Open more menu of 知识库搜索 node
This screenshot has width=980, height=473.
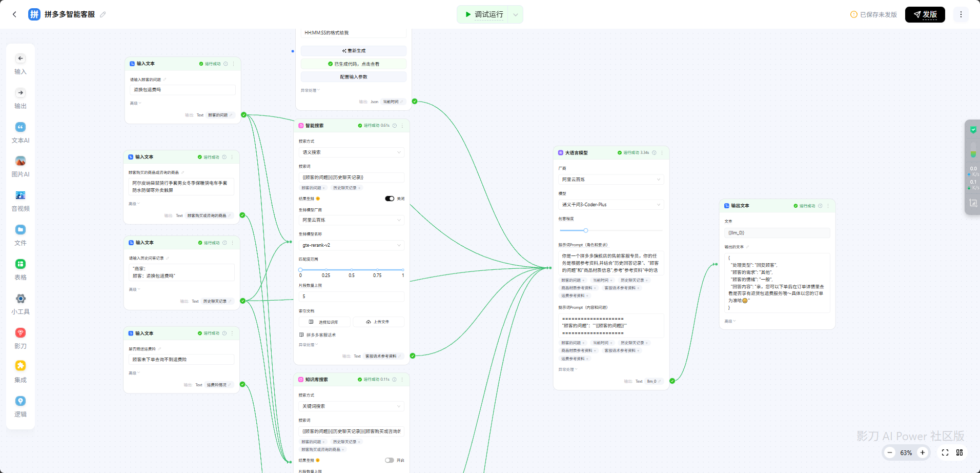[x=402, y=380]
